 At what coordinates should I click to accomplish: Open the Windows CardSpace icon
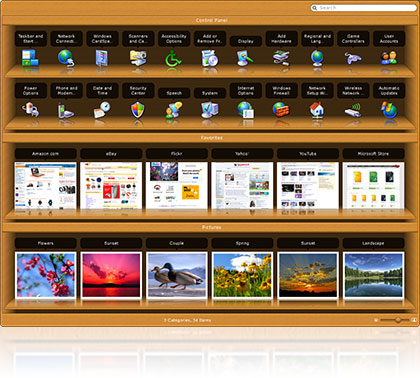(102, 58)
